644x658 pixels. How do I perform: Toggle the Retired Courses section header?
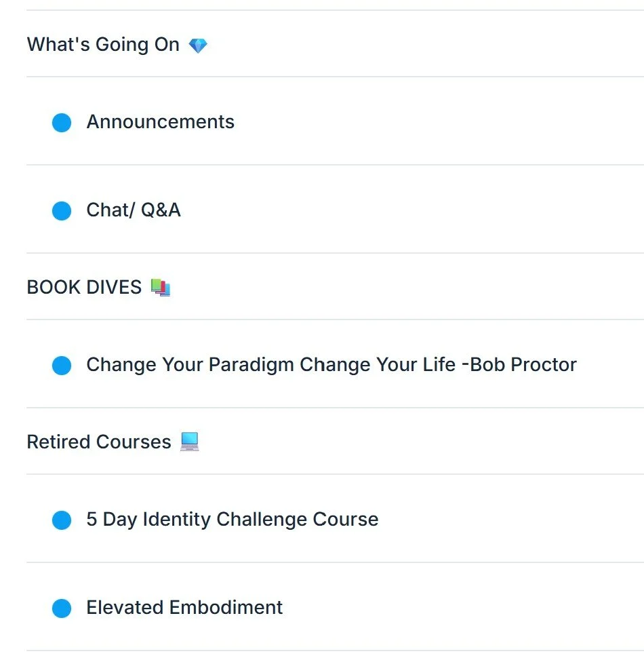[335, 442]
